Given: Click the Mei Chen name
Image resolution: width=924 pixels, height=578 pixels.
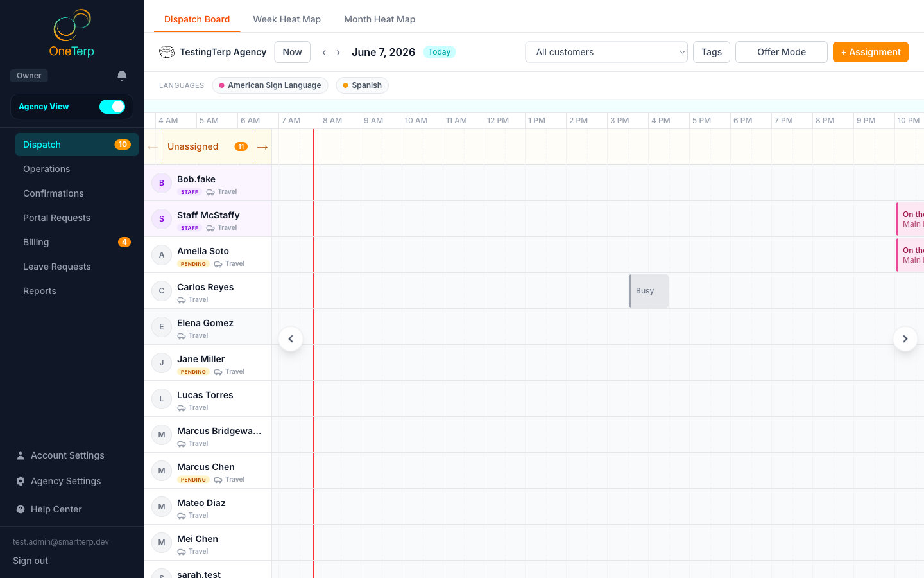Looking at the screenshot, I should point(198,539).
